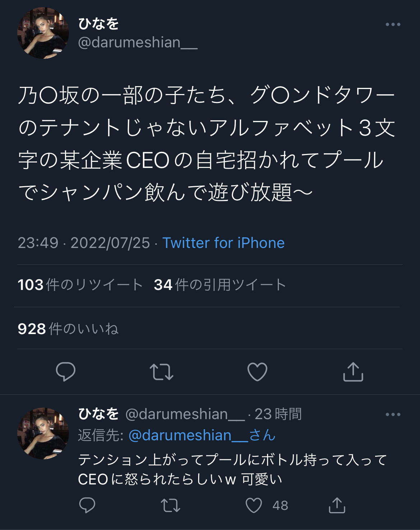
Task: Reply to the main tweet
Action: pyautogui.click(x=66, y=372)
